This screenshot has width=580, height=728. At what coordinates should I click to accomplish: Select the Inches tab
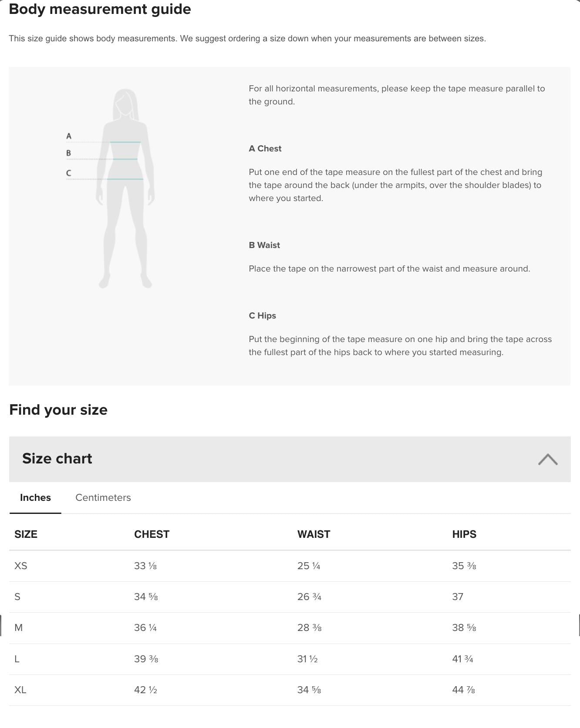click(x=35, y=497)
